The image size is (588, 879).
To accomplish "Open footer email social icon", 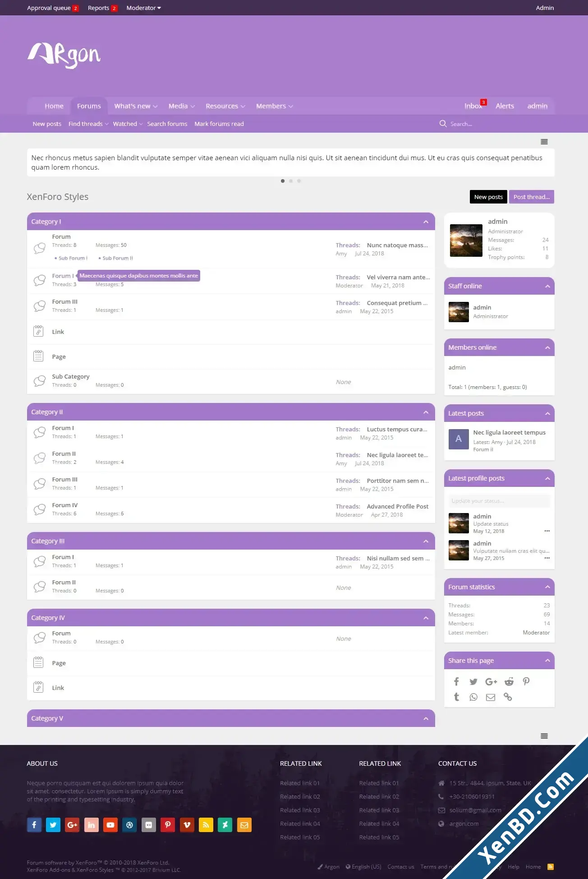I will [x=244, y=825].
